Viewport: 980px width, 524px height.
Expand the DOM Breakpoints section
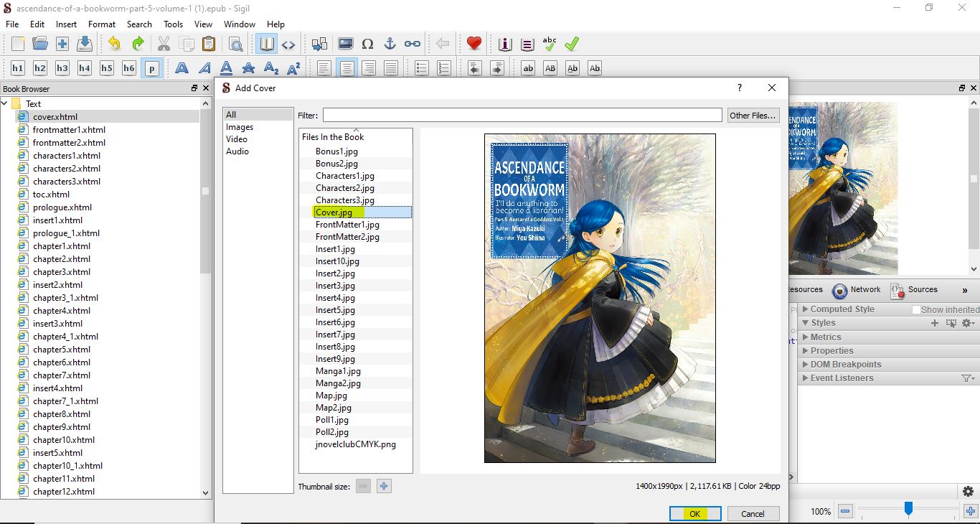tap(805, 364)
